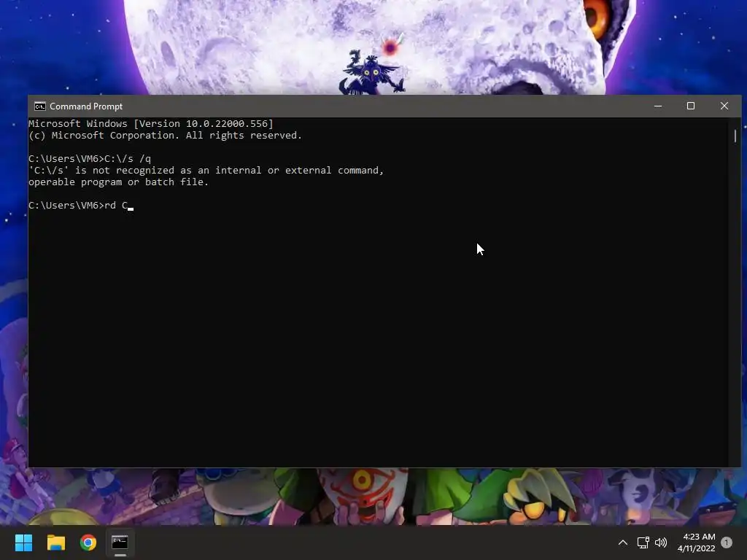747x560 pixels.
Task: Click the "C:\Users\VM6>C:\/s /q" line
Action: (90, 158)
